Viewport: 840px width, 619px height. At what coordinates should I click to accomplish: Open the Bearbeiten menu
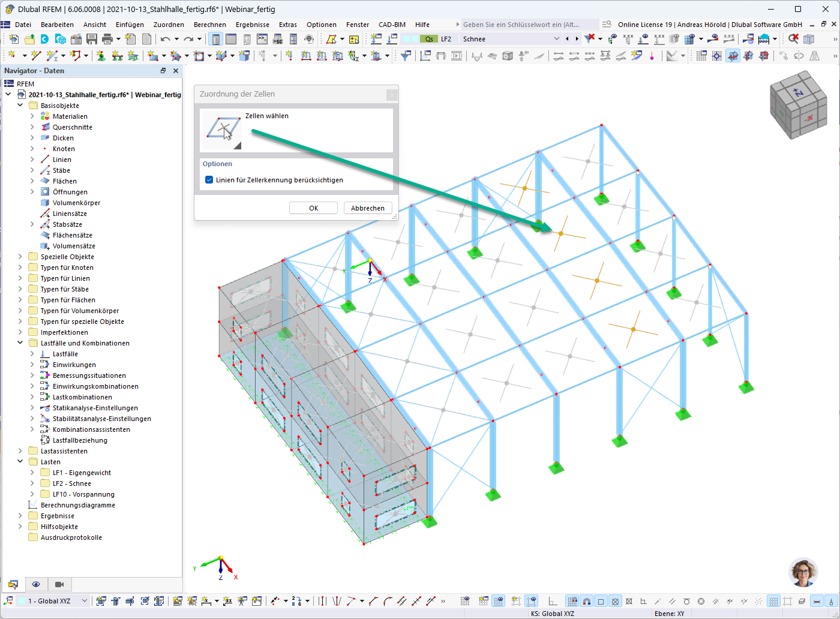(x=57, y=25)
